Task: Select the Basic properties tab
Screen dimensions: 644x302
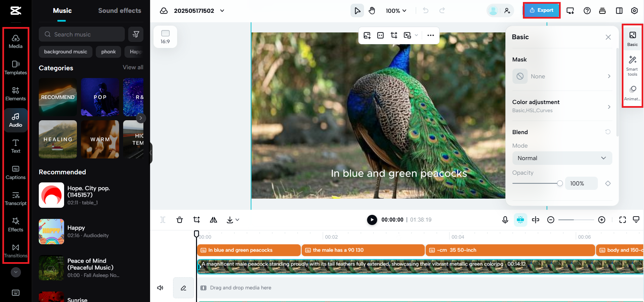Action: (633, 39)
